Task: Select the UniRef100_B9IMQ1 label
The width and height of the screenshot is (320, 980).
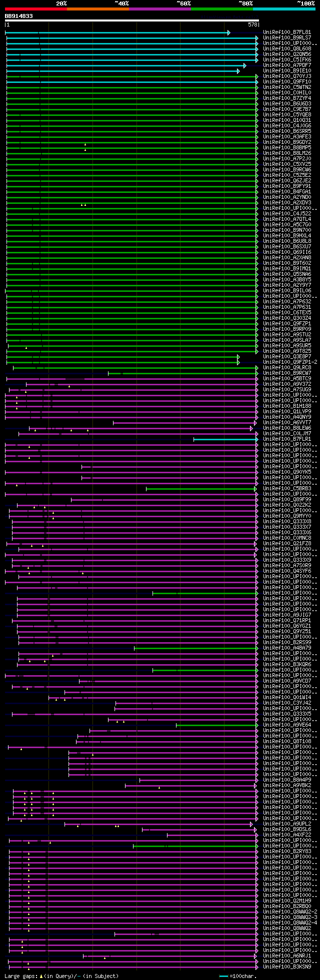Action: pos(287,269)
